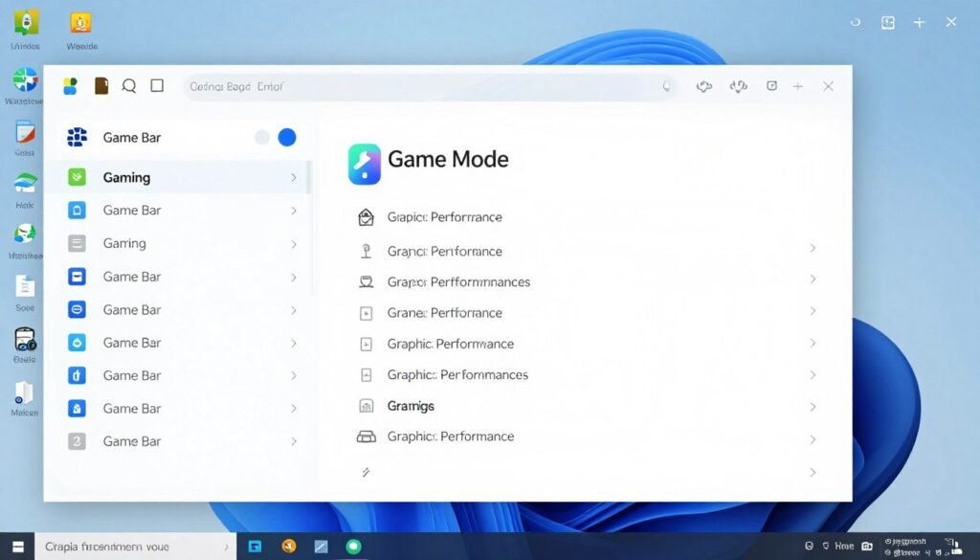This screenshot has height=560, width=980.
Task: Click the empty square icon beside the magnifier
Action: [x=157, y=85]
